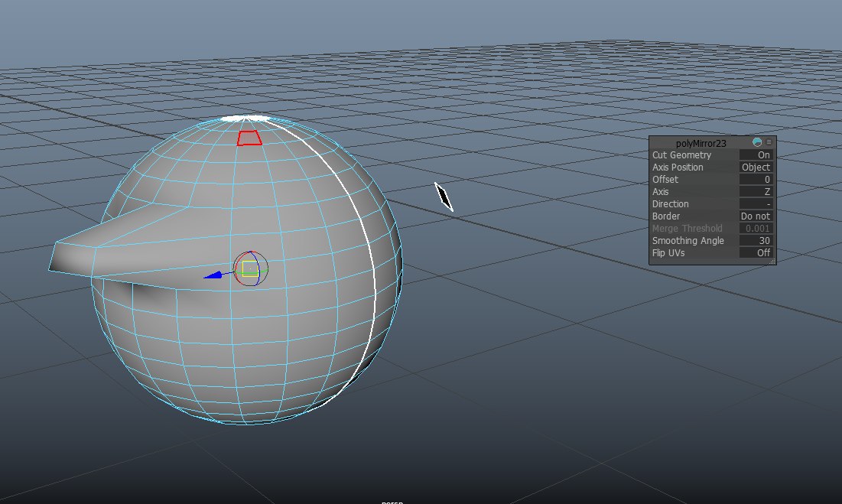
Task: Open the Direction minus value dropdown
Action: pyautogui.click(x=756, y=204)
